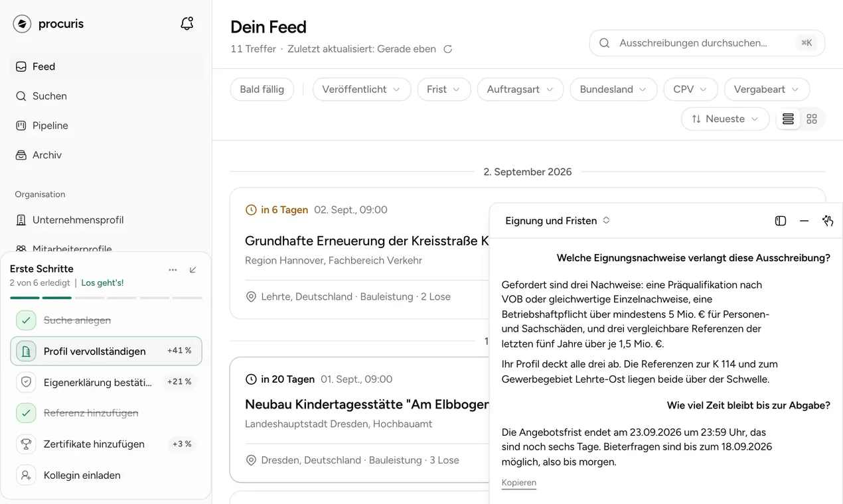Click the location pin next to Dresden, Deutschland
This screenshot has height=504, width=843.
251,460
